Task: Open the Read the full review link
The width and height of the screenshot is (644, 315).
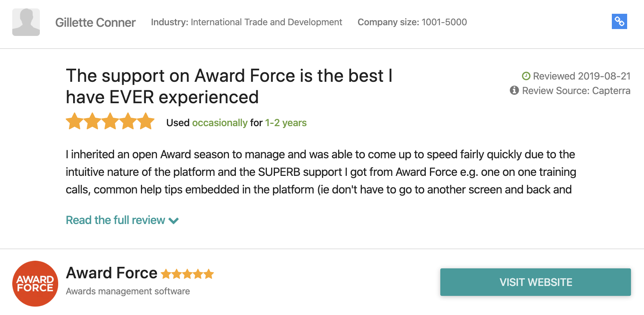Action: click(115, 220)
